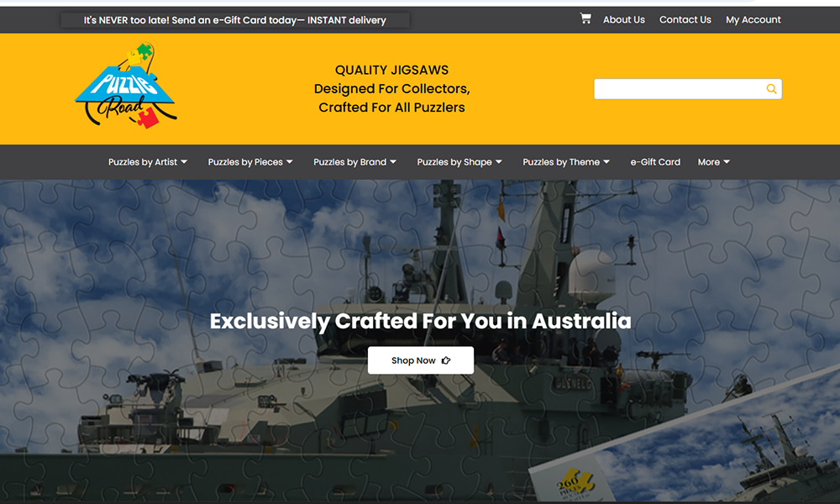
Task: Click the pointing hand icon in Shop Now
Action: coord(446,360)
